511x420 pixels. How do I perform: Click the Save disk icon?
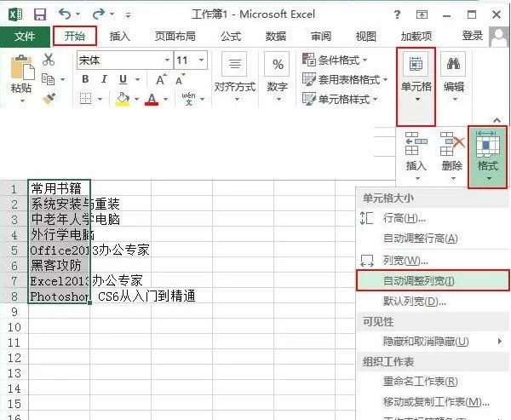tap(40, 14)
